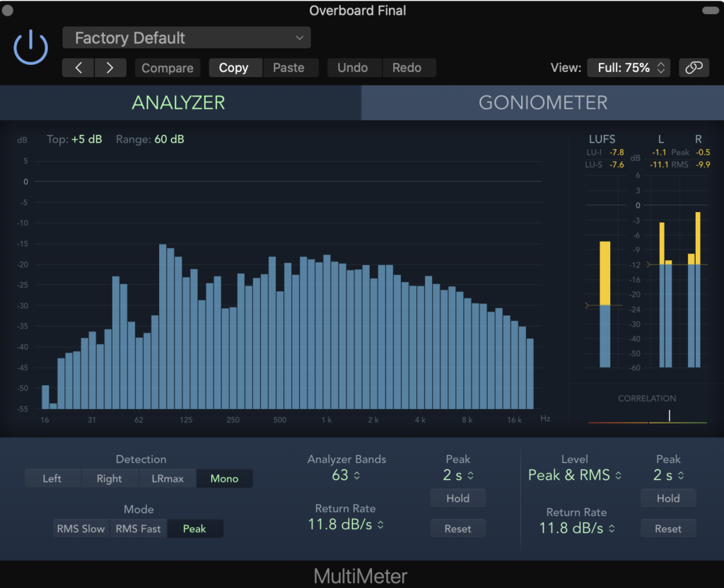Image resolution: width=724 pixels, height=588 pixels.
Task: Click the correlation meter indicator
Action: click(669, 416)
